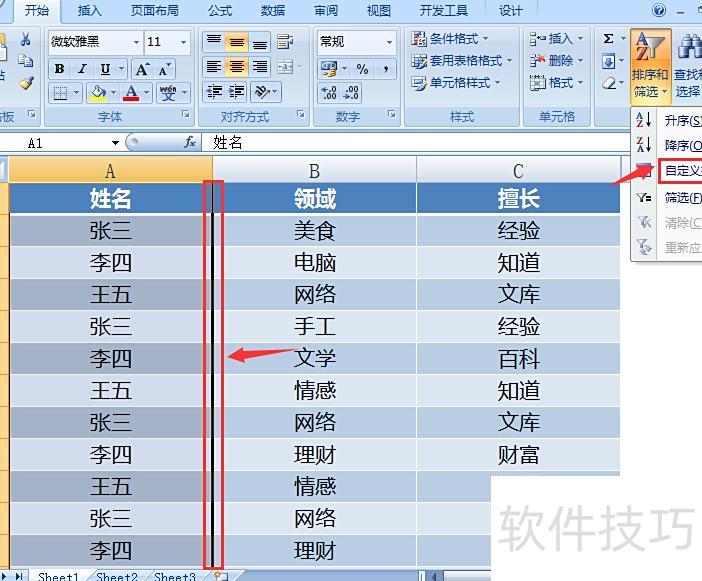Toggle middle vertical alignment
The image size is (702, 581).
[x=236, y=41]
